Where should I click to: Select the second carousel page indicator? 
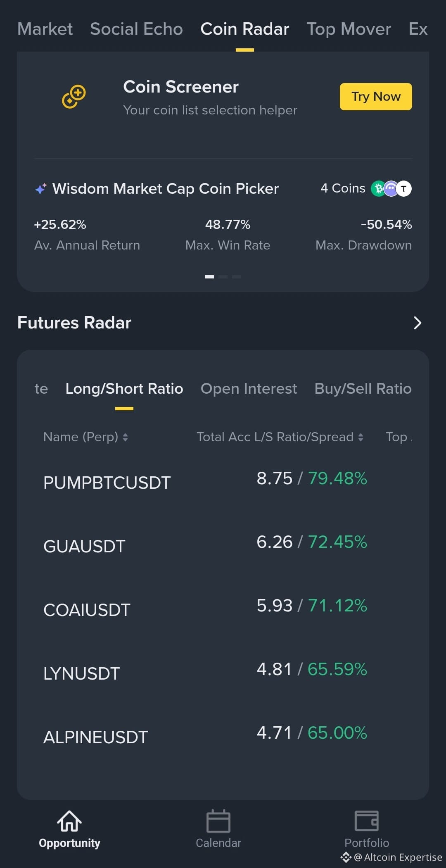(223, 277)
